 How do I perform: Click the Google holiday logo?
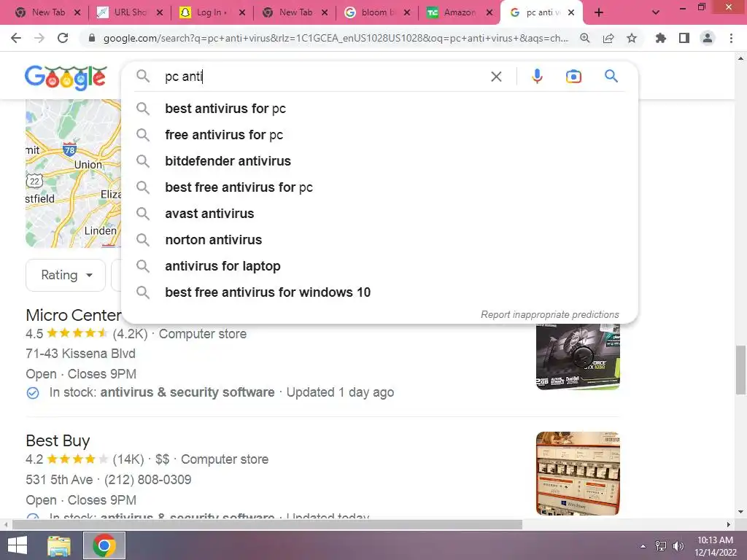click(x=66, y=78)
